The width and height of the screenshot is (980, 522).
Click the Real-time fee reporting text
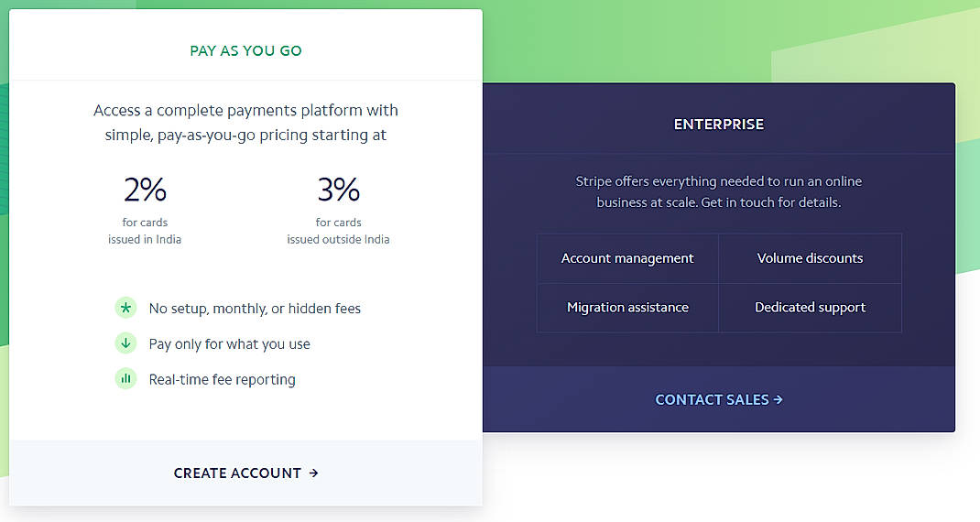pyautogui.click(x=222, y=379)
